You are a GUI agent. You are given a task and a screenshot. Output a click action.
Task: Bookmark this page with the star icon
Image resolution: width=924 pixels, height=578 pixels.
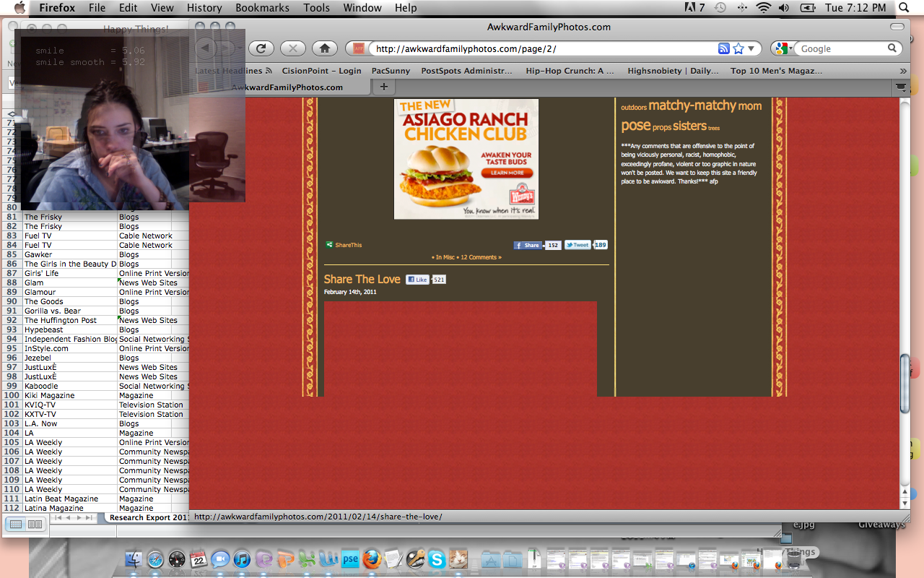pyautogui.click(x=738, y=48)
